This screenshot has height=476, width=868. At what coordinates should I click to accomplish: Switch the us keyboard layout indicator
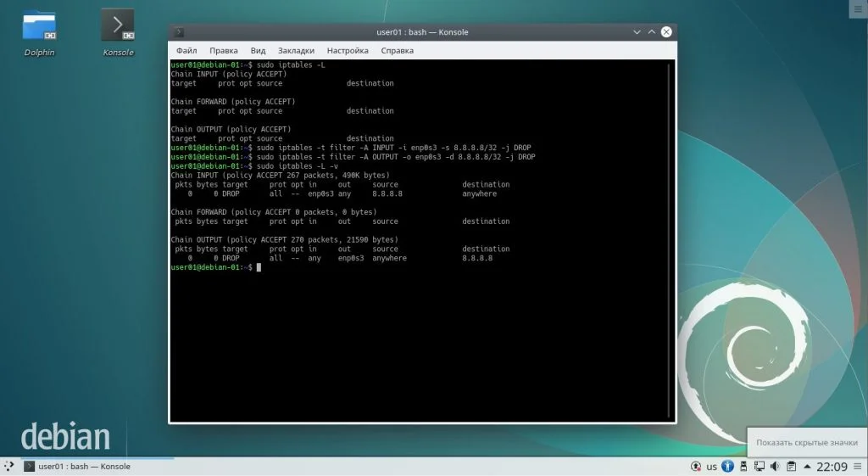click(x=711, y=467)
